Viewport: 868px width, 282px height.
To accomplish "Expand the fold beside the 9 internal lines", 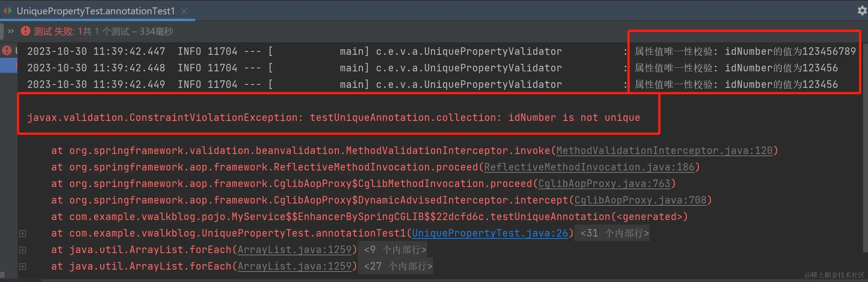I will coord(23,250).
